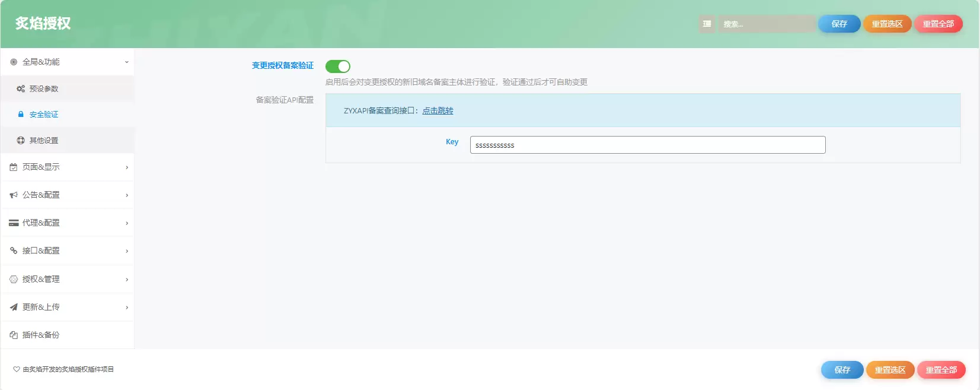980x390 pixels.
Task: Select the 安全验证 submenu item
Action: (68, 114)
